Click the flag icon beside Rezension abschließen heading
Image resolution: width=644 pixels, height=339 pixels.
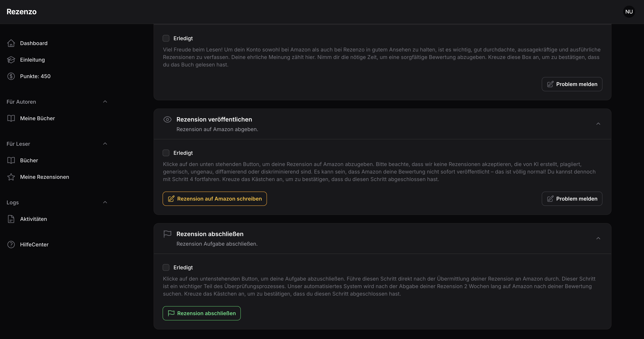tap(167, 234)
